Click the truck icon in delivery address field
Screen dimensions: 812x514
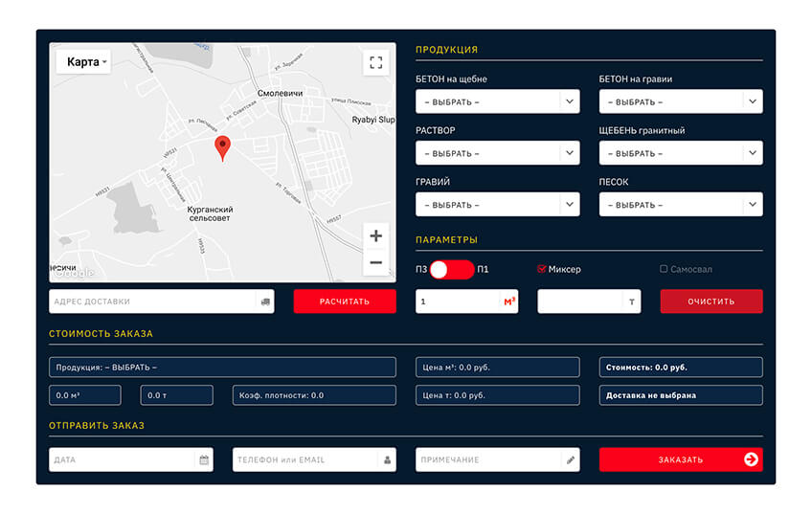click(265, 302)
